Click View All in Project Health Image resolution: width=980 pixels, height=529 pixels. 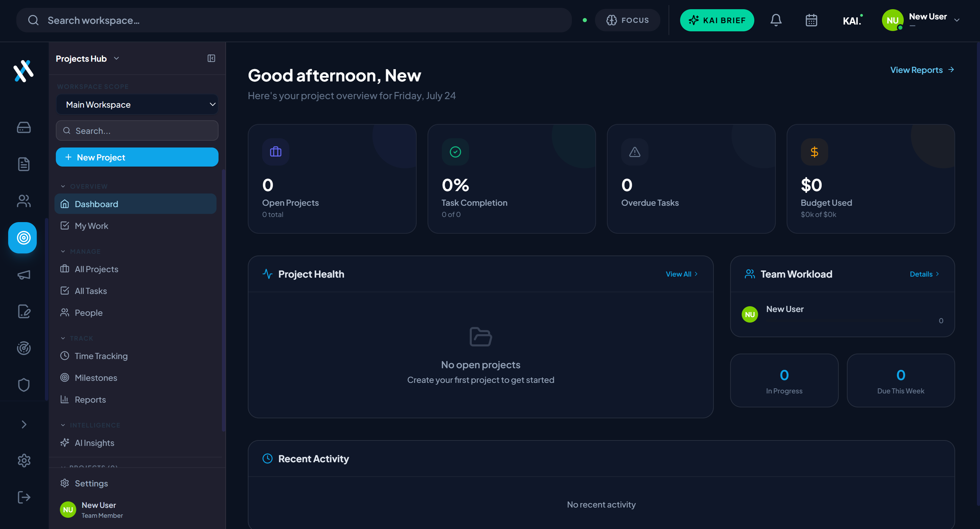[x=682, y=274]
